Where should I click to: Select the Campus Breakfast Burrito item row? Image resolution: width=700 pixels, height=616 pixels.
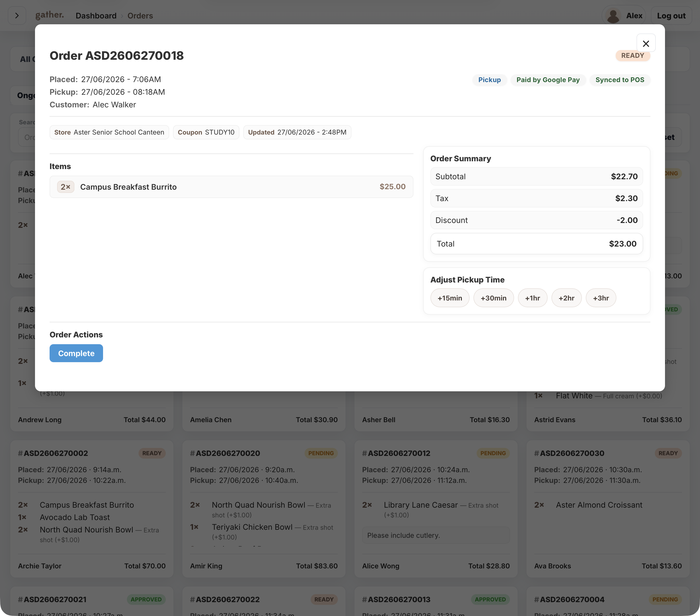coord(231,187)
